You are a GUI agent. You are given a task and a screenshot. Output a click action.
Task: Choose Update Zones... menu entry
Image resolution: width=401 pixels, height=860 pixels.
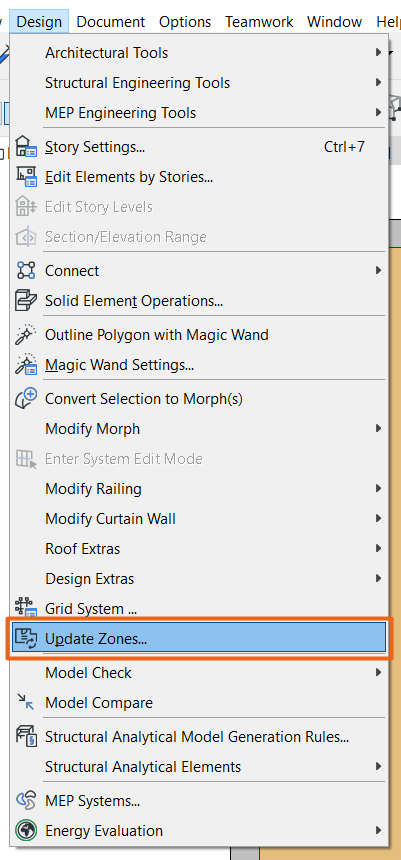point(199,638)
